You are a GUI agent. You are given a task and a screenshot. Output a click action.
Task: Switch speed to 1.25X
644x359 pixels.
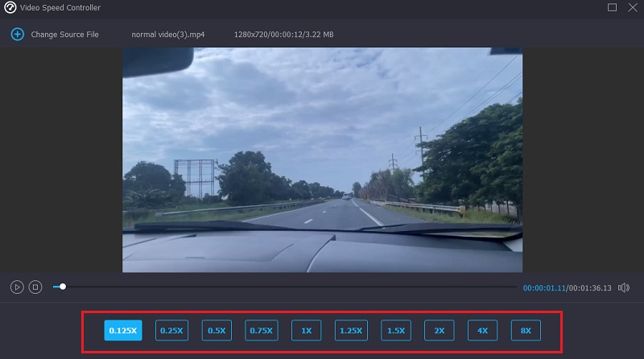tap(351, 330)
